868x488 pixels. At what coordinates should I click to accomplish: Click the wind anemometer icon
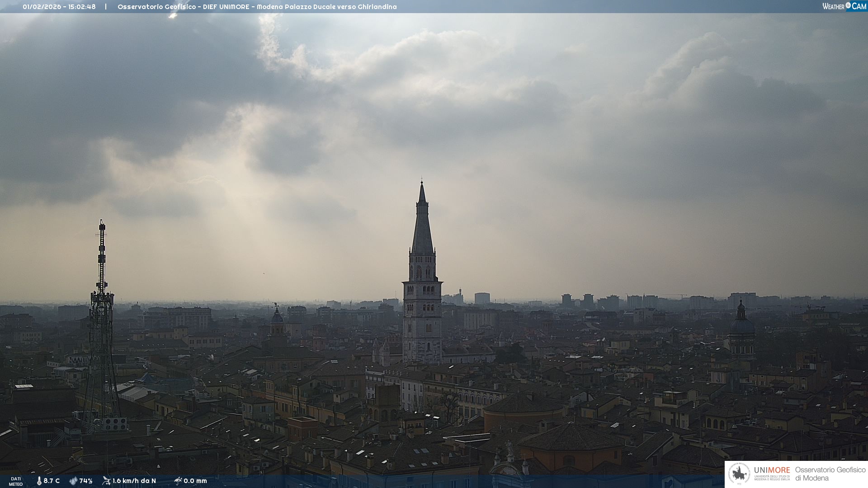coord(106,481)
